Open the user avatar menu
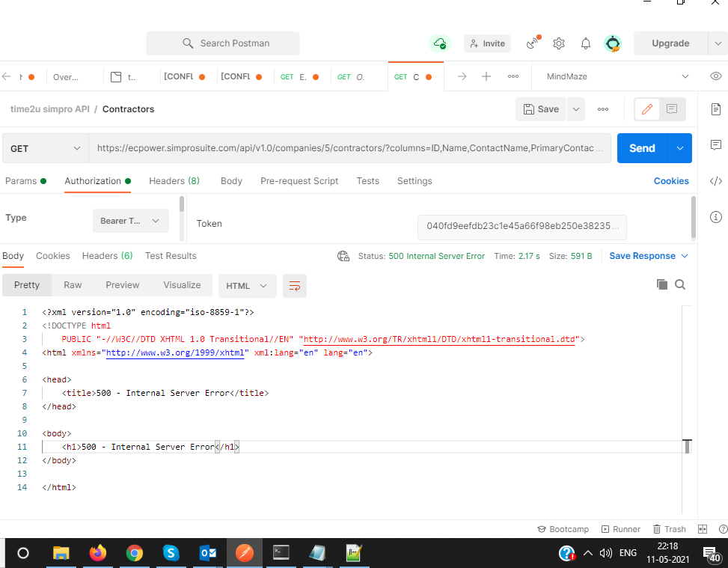This screenshot has height=568, width=728. [613, 43]
